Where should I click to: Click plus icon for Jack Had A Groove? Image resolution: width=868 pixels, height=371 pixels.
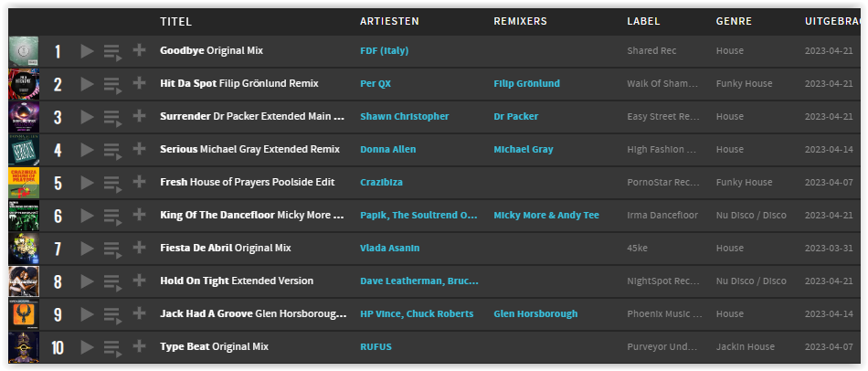(139, 313)
